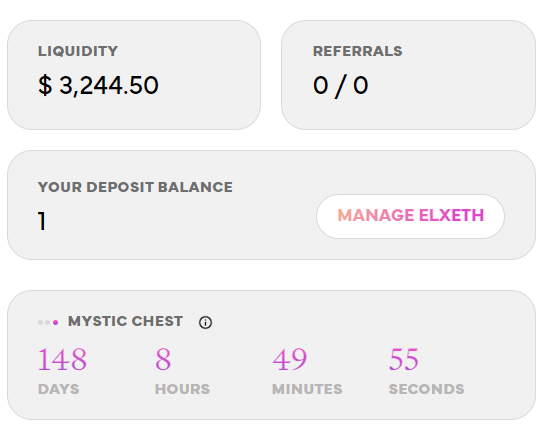Viewport: 538px width, 428px height.
Task: Click the Mystic Chest info icon
Action: point(205,322)
